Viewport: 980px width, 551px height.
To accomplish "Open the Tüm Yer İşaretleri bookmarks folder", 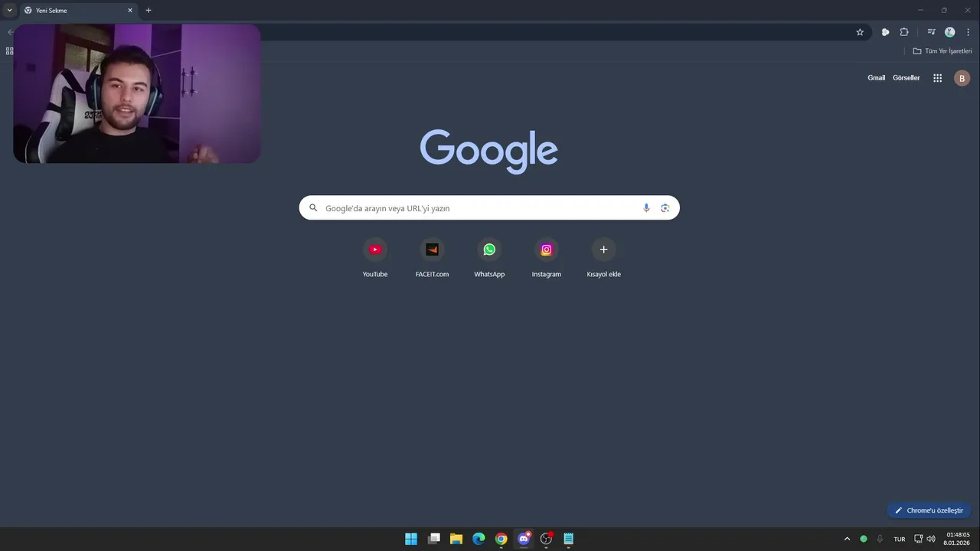I will [942, 51].
